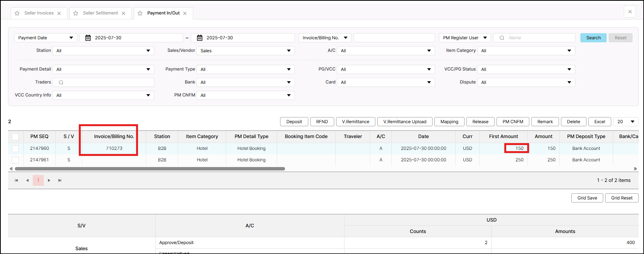Open the start date calendar picker
Screen dimensions: 644x254
click(88, 38)
